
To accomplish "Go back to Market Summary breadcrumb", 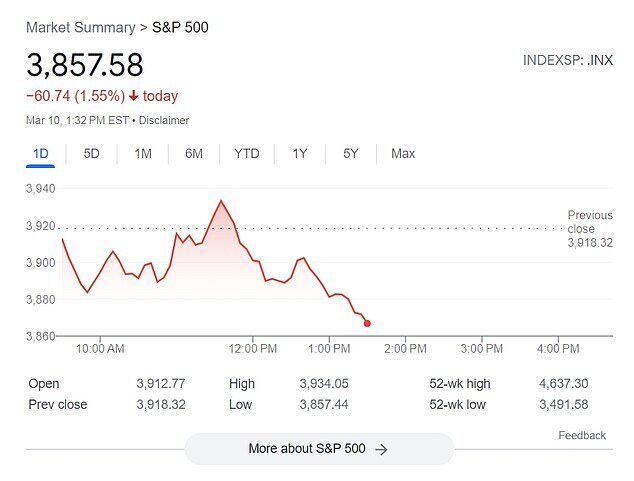I will [81, 27].
